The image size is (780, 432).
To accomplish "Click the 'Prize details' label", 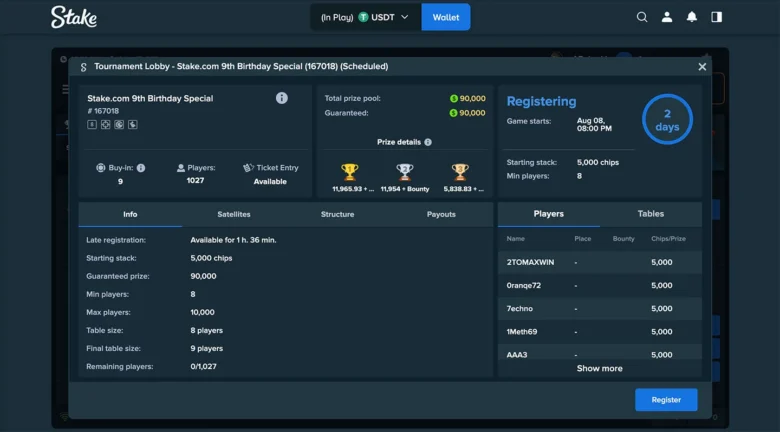I will click(399, 142).
